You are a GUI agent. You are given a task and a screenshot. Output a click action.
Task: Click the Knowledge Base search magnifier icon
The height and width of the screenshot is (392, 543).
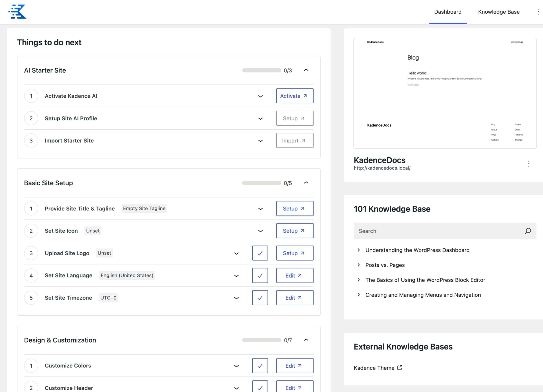[528, 231]
